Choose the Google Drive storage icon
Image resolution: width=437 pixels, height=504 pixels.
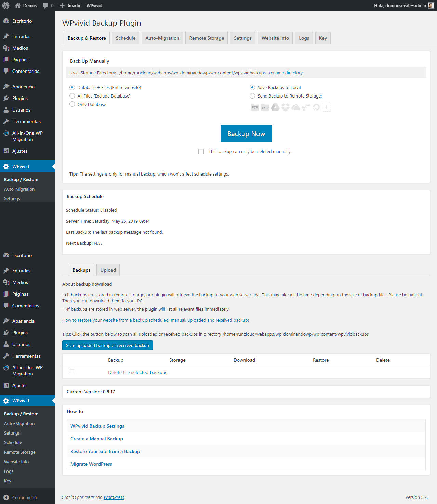click(275, 107)
